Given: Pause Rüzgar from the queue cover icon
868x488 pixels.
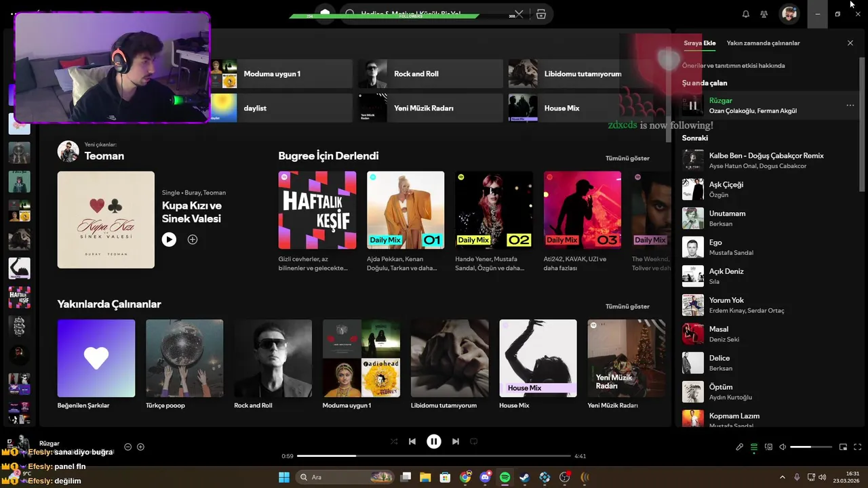Looking at the screenshot, I should [x=692, y=105].
